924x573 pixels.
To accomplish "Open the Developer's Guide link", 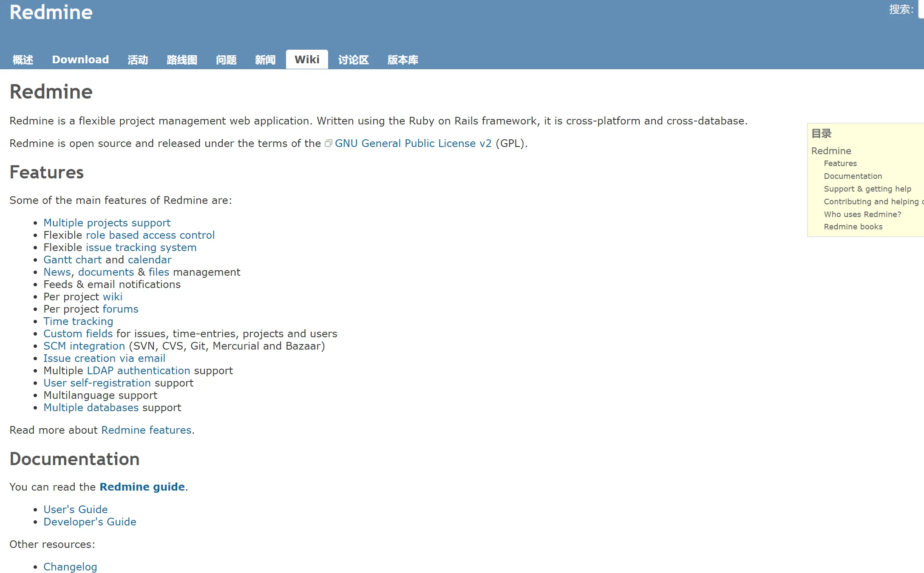I will tap(90, 522).
